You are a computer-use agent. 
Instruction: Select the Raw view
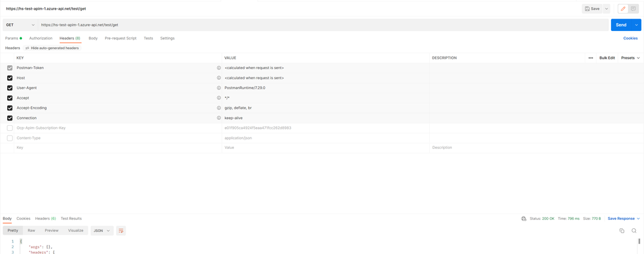(x=31, y=231)
